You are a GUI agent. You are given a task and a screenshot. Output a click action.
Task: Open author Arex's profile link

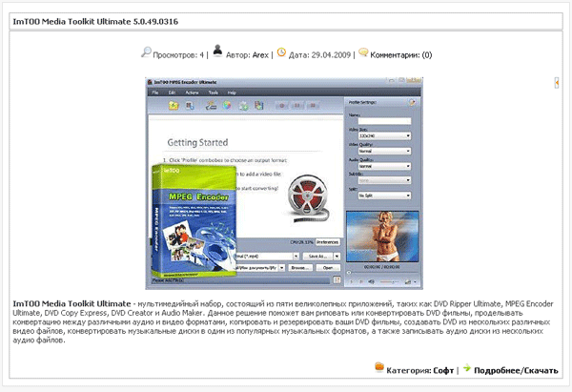260,55
